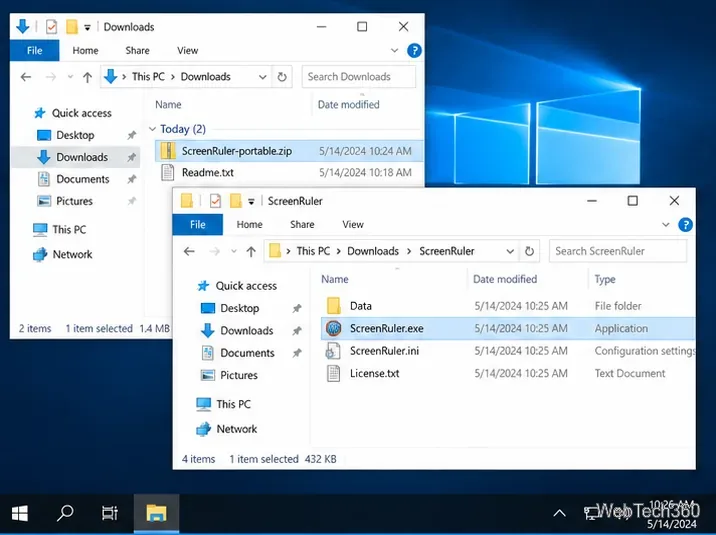Click 'Text Document' type of License.txt
Viewport: 716px width, 535px height.
[x=630, y=373]
